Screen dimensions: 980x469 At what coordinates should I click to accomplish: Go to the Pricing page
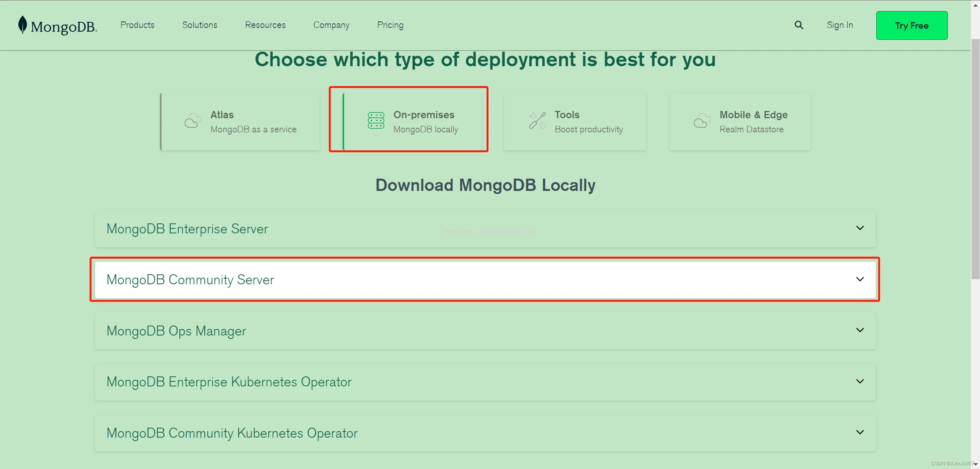pos(390,25)
